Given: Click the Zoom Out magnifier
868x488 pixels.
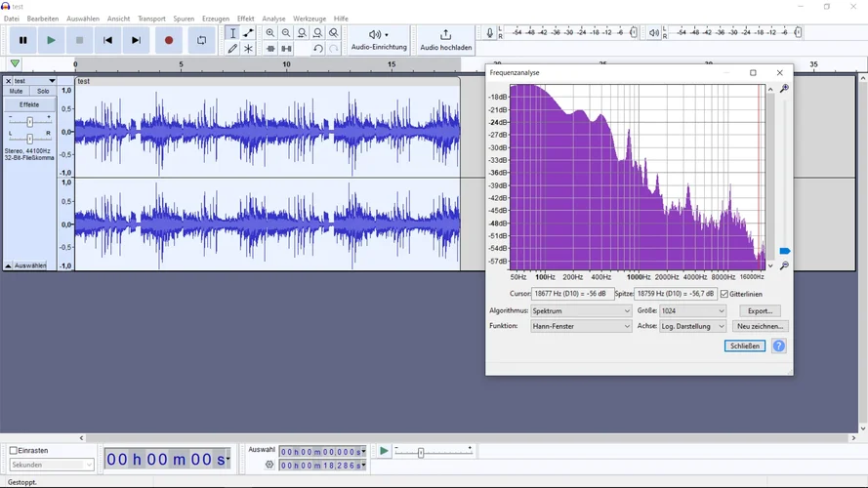Looking at the screenshot, I should 286,33.
